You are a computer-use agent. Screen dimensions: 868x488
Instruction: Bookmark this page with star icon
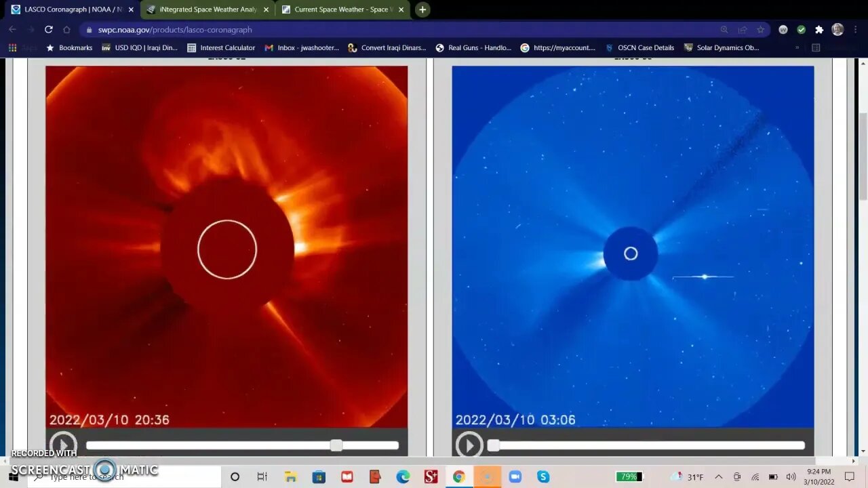760,30
